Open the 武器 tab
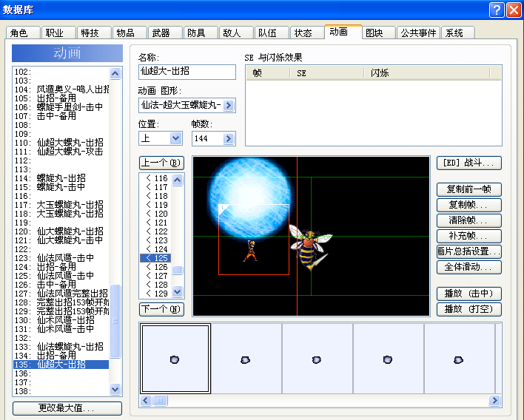Image resolution: width=524 pixels, height=420 pixels. (165, 33)
